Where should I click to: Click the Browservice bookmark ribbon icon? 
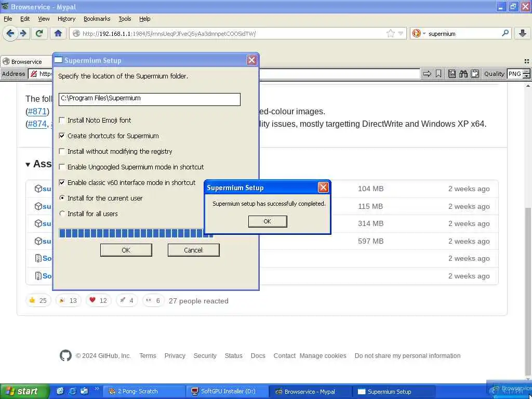tap(438, 74)
